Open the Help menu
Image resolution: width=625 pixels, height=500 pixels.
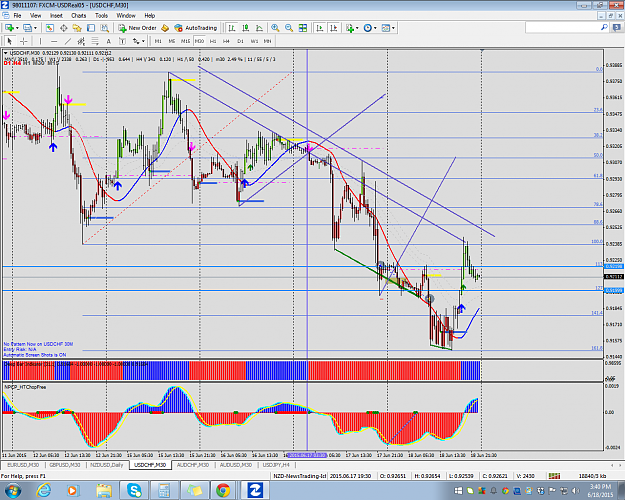coord(149,16)
